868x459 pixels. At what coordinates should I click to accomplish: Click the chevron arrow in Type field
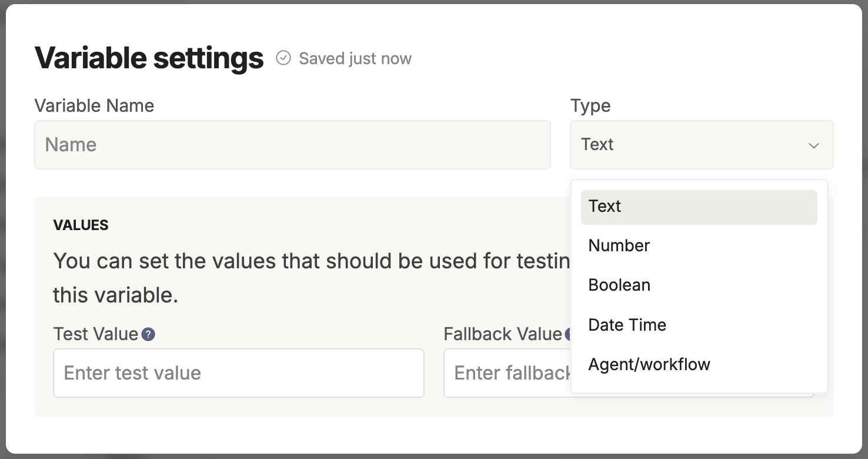coord(814,145)
